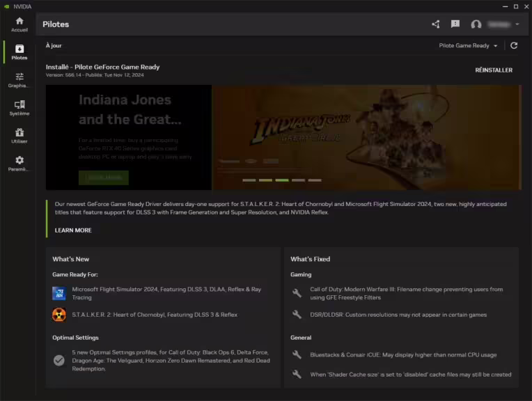Click 'Indiana Jones and the Great...' banner title
Viewport: 532px width, 401px height.
pos(130,109)
